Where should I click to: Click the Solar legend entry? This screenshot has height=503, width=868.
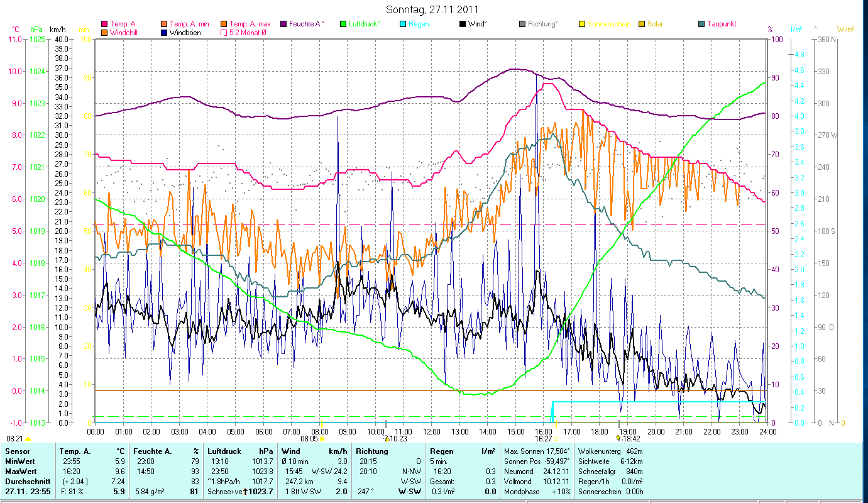[x=654, y=24]
